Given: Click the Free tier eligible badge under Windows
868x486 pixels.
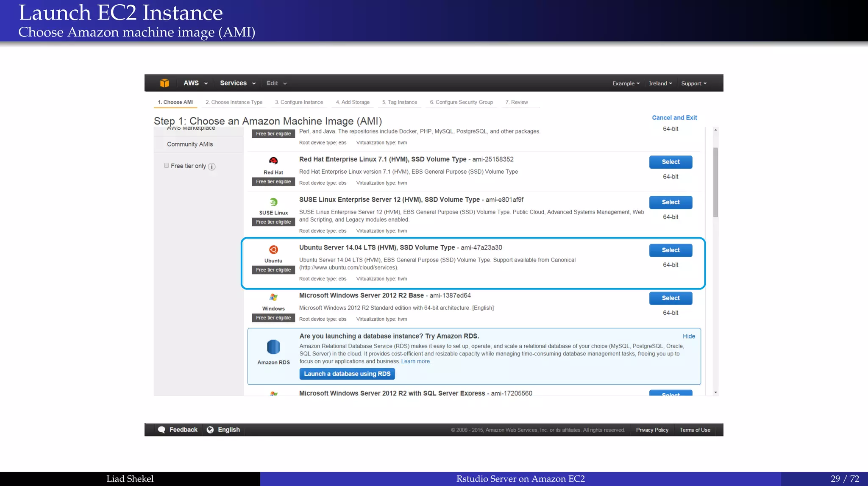Looking at the screenshot, I should [273, 318].
